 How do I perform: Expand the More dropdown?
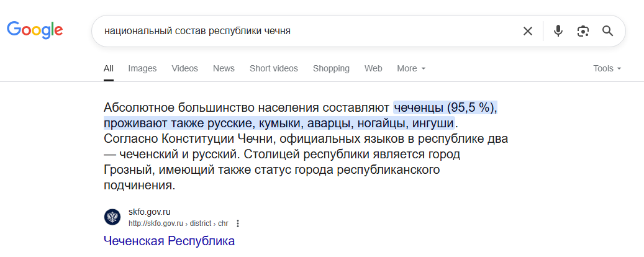(411, 68)
